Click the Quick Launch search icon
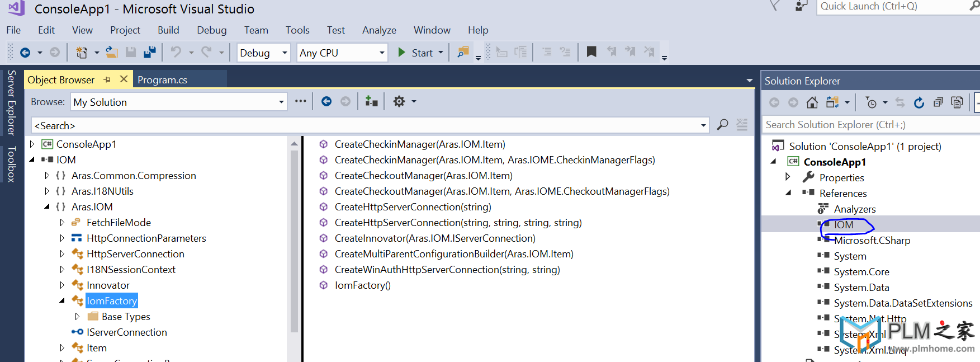 pyautogui.click(x=974, y=6)
